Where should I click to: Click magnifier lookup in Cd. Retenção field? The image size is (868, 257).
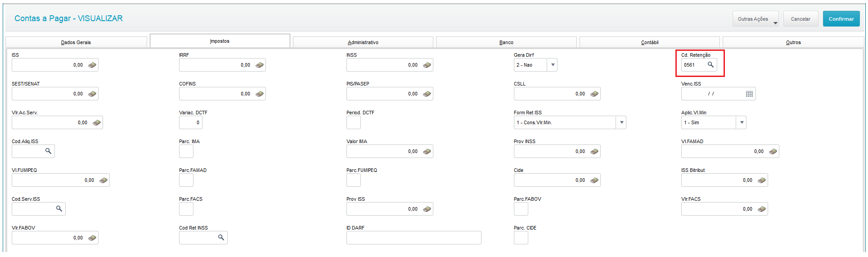click(711, 65)
